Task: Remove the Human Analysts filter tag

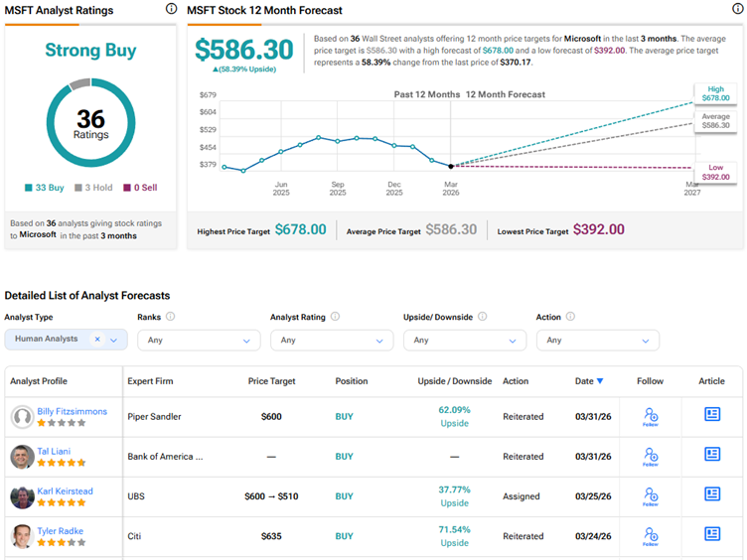Action: (x=97, y=340)
